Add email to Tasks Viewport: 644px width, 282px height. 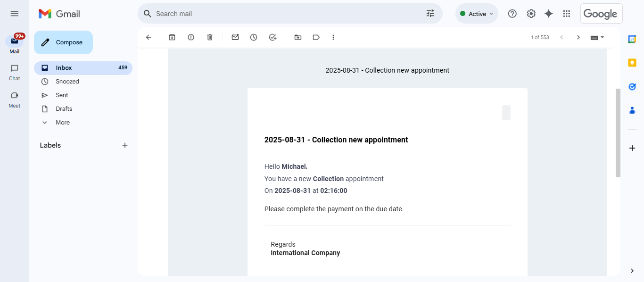pyautogui.click(x=272, y=37)
